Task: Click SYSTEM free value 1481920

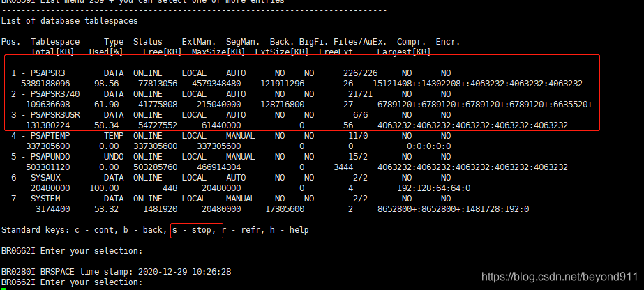Action: (x=160, y=209)
